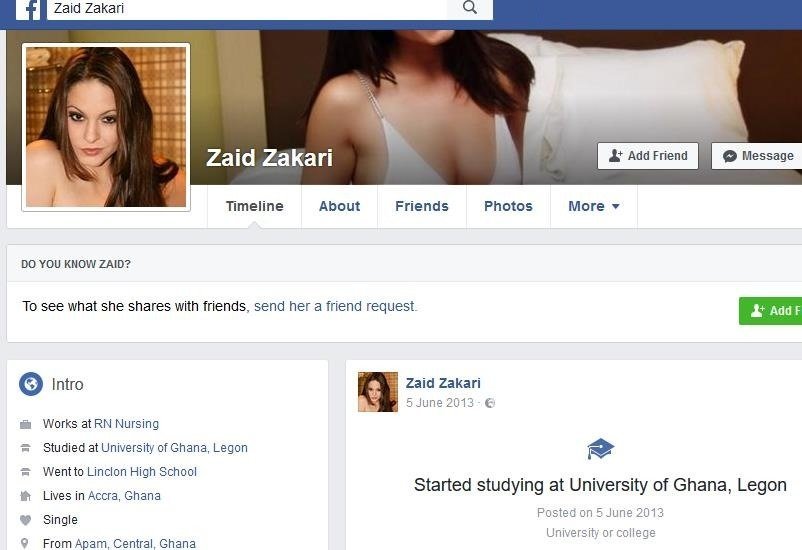Screen dimensions: 802x550
Task: Open the Friends tab
Action: [x=422, y=206]
